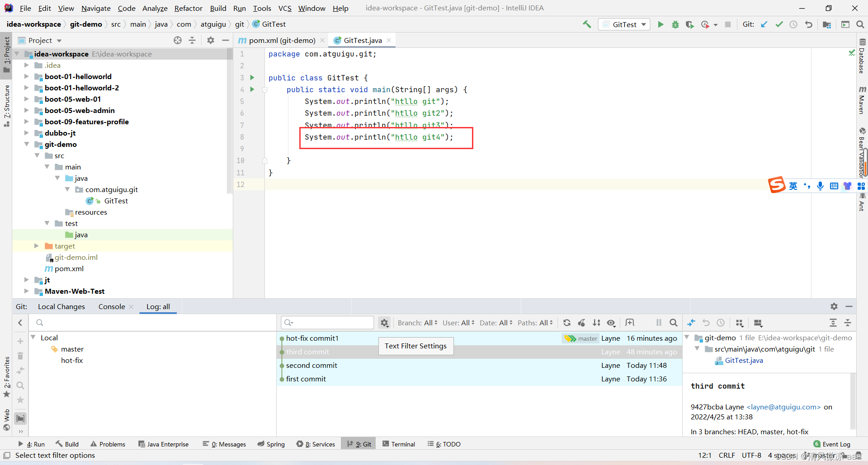Viewport: 868px width, 465px height.
Task: Open User: All filter dropdown
Action: (x=458, y=323)
